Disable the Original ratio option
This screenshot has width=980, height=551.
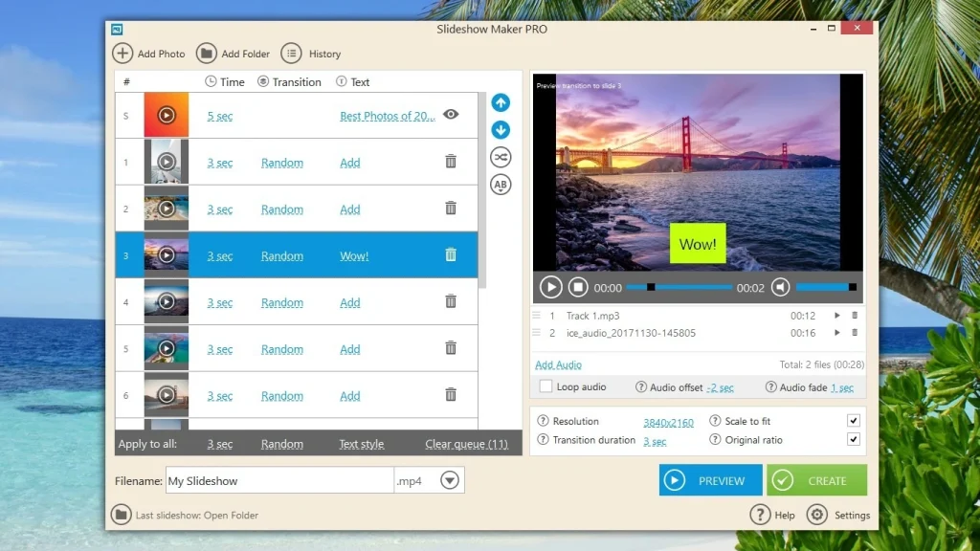point(856,439)
